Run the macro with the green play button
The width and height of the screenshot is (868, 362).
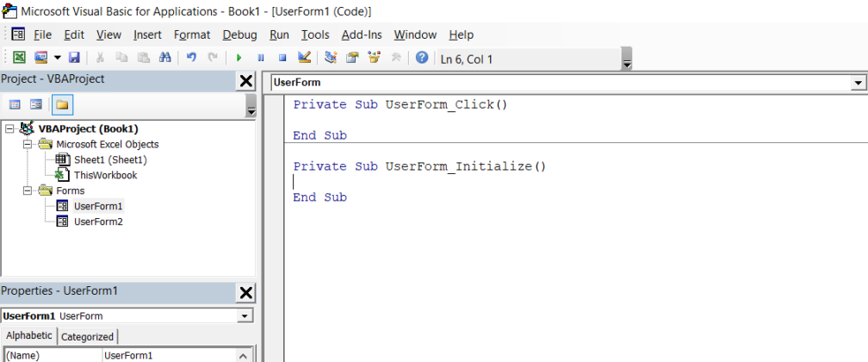coord(239,58)
